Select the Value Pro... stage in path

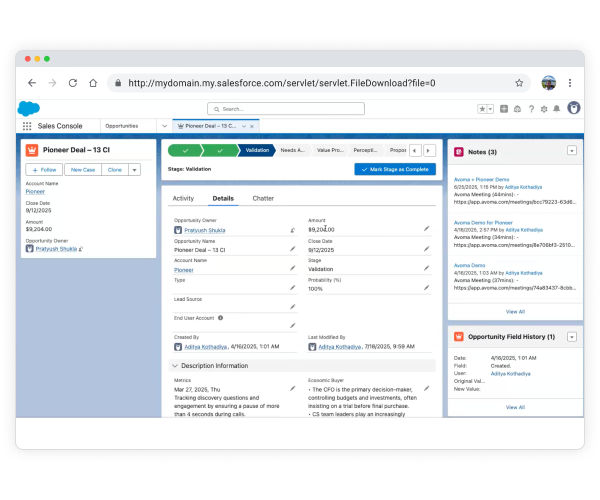tap(330, 150)
